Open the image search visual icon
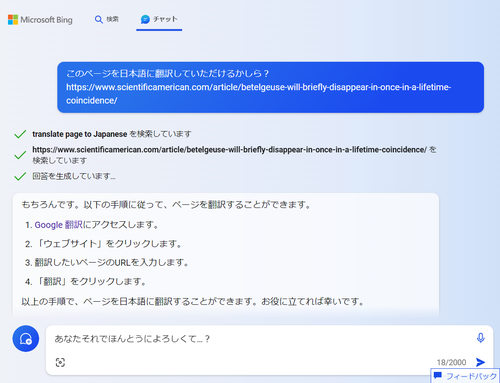 coord(60,362)
